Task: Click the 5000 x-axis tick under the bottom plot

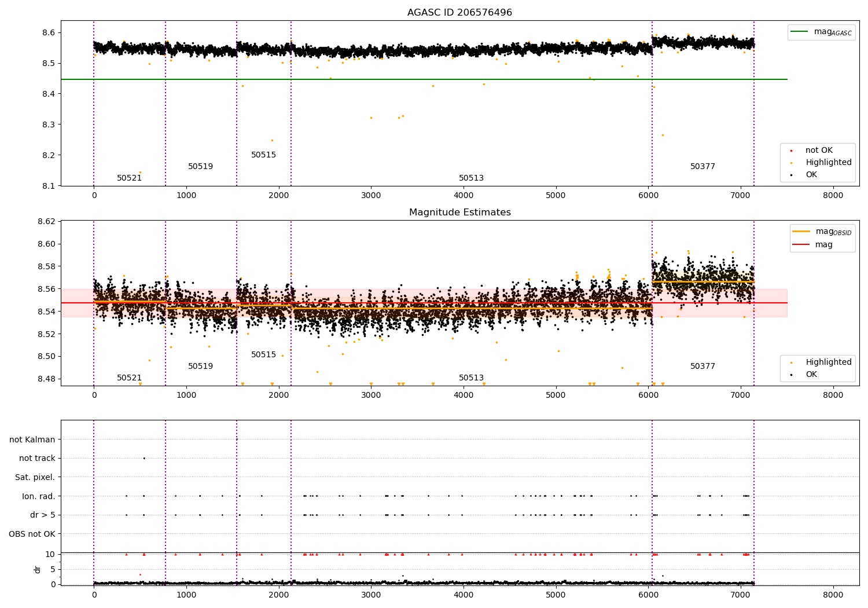Action: 556,595
